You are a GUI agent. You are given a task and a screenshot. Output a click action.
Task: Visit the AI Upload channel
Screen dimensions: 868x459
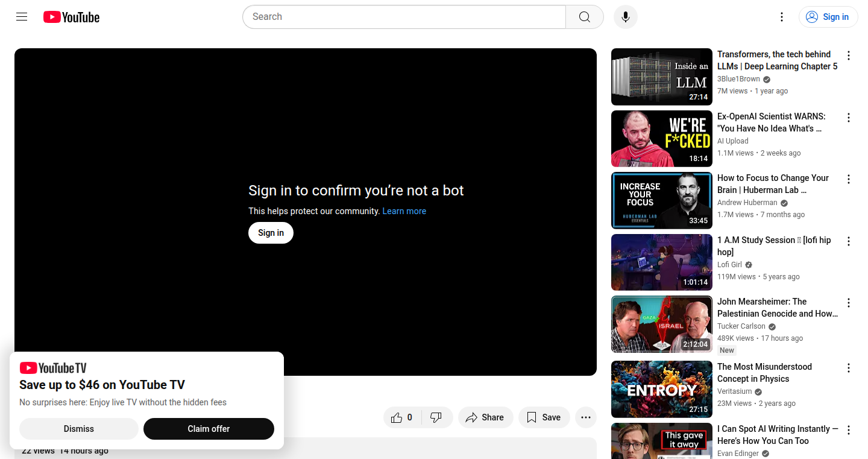tap(732, 141)
